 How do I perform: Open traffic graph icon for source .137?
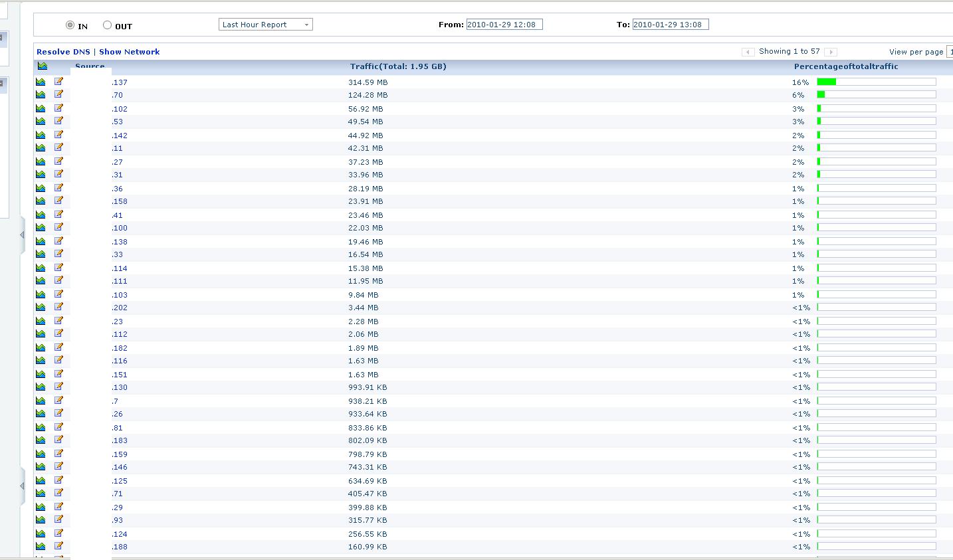coord(41,82)
